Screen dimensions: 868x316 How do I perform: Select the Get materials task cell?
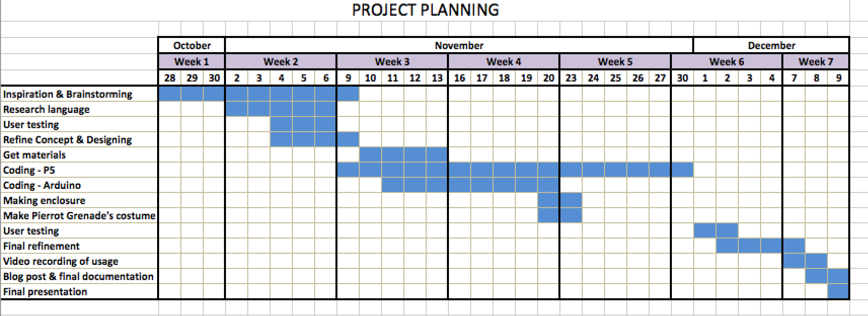[34, 155]
